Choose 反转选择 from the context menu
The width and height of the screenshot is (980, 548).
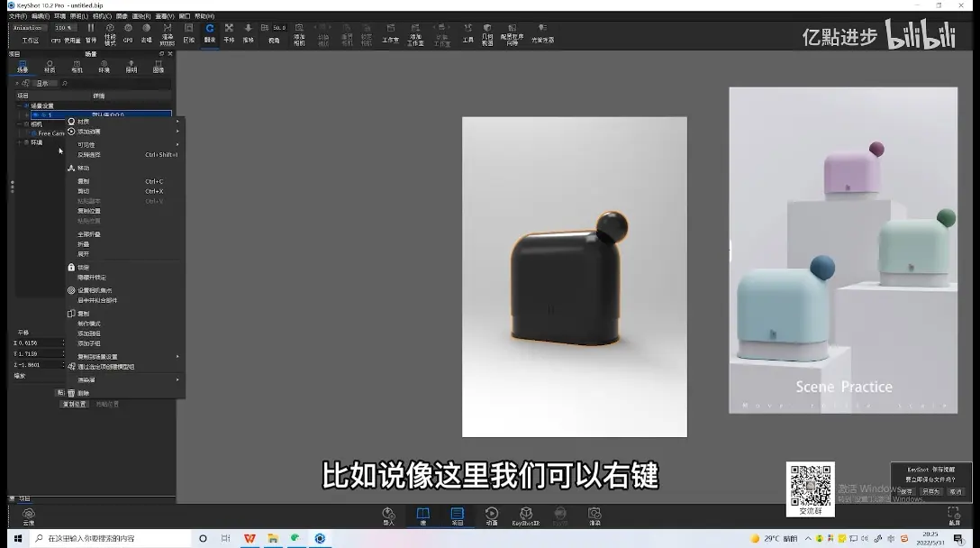click(123, 154)
